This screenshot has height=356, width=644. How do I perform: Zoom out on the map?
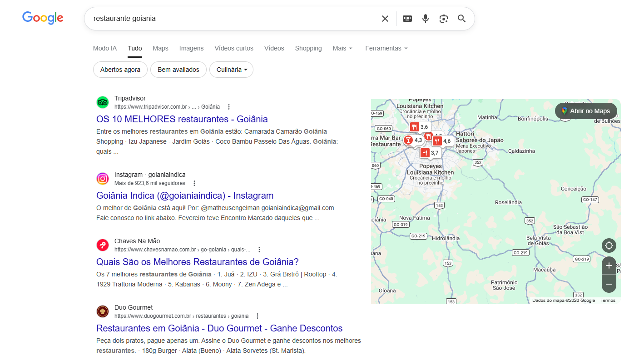pyautogui.click(x=609, y=284)
